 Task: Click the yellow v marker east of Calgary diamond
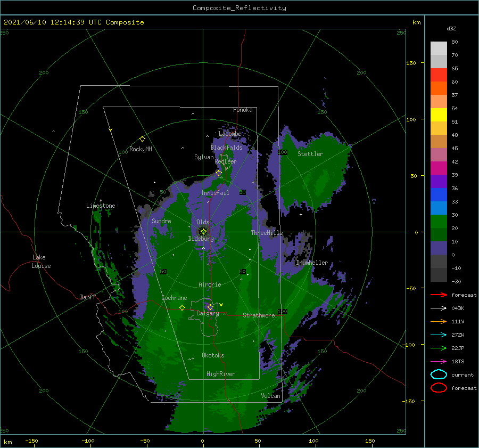[221, 305]
